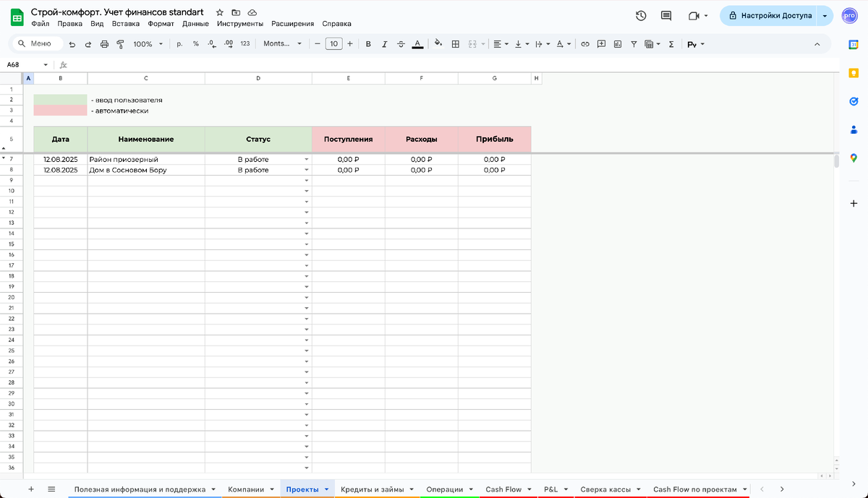Viewport: 868px width, 498px height.
Task: Open horizontal align dropdown
Action: click(501, 44)
